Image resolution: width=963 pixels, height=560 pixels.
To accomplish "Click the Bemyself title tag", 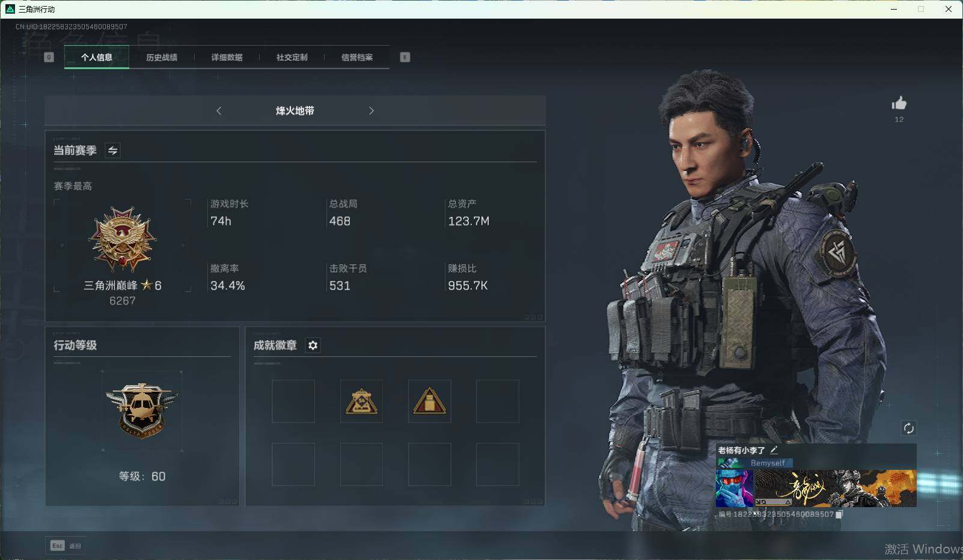I will [x=754, y=463].
